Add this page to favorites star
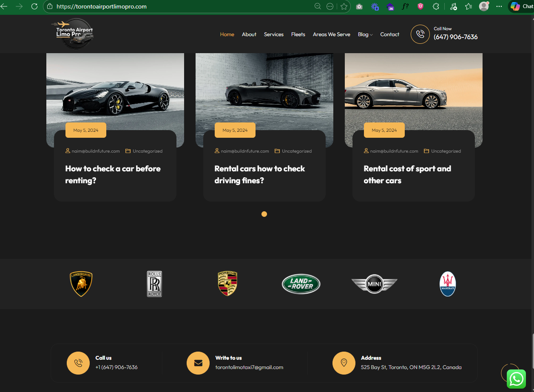 [344, 6]
